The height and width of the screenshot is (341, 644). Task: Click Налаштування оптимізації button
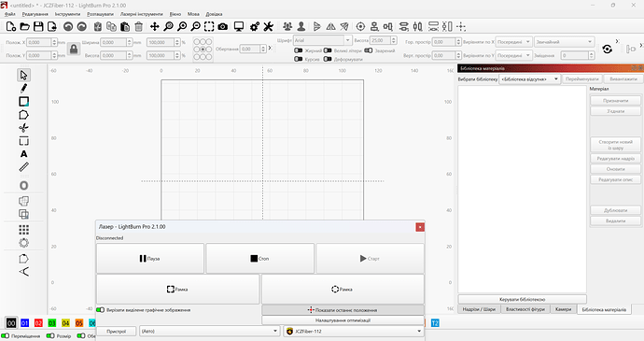pos(343,320)
